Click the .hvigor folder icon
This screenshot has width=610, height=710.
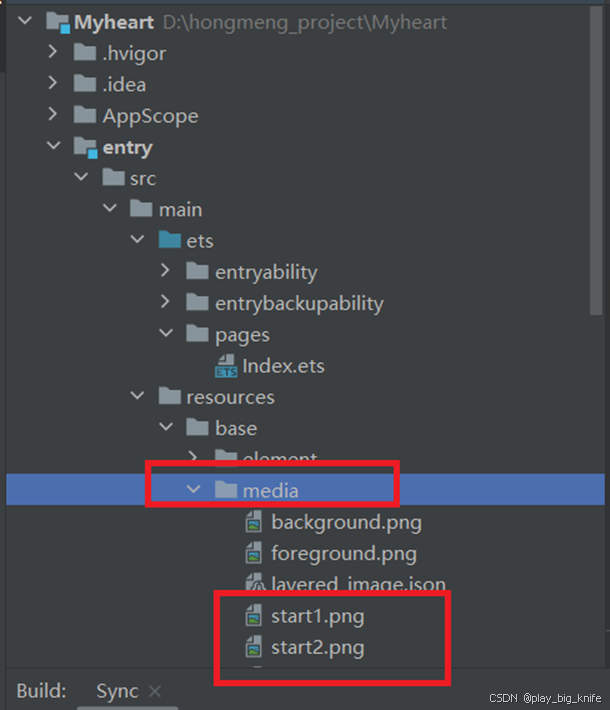(x=85, y=53)
